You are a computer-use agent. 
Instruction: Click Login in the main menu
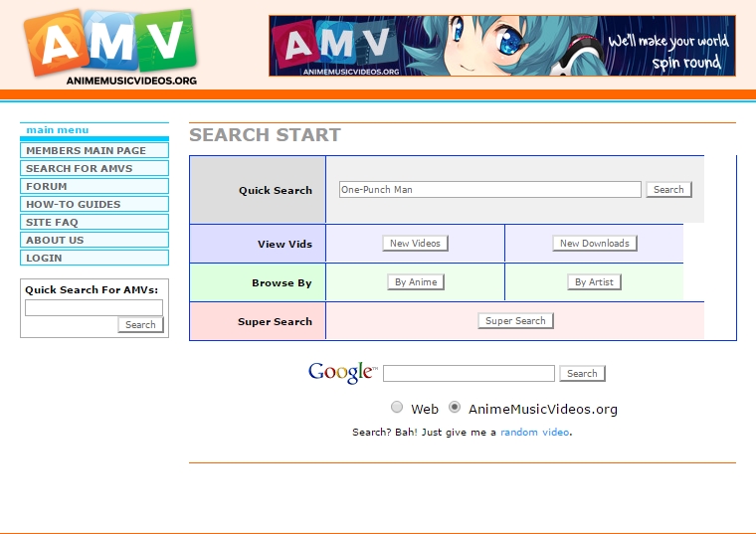94,258
